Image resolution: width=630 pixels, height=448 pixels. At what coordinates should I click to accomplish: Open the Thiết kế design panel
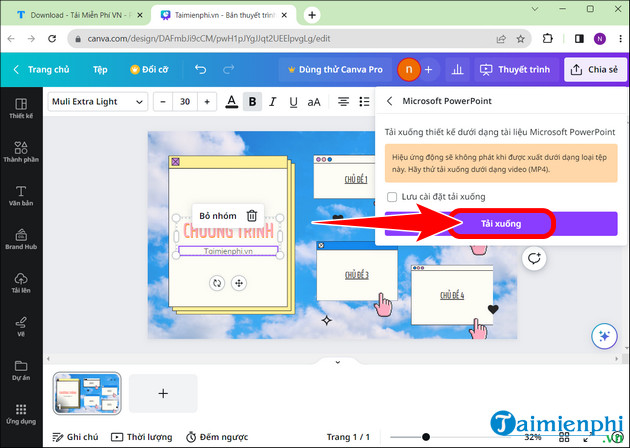(21, 108)
